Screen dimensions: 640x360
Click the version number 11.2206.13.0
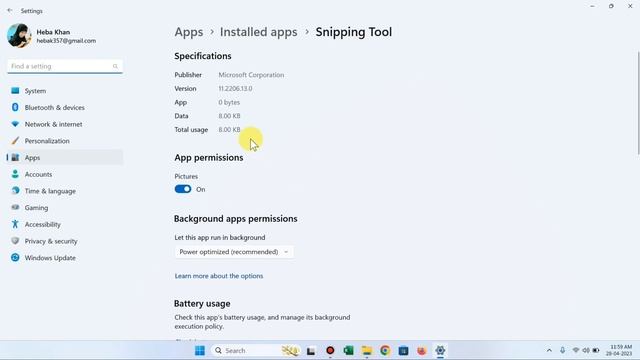pos(235,89)
